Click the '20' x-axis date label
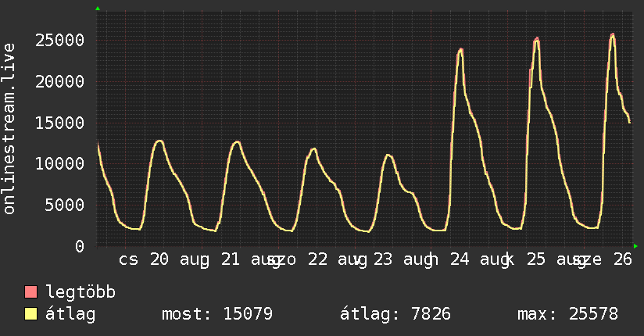The height and width of the screenshot is (336, 644). click(159, 259)
